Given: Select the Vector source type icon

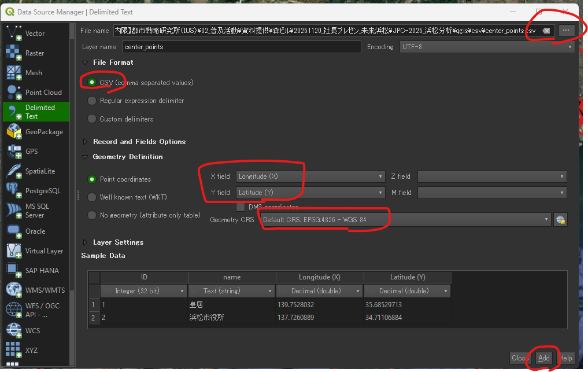Looking at the screenshot, I should 14,32.
